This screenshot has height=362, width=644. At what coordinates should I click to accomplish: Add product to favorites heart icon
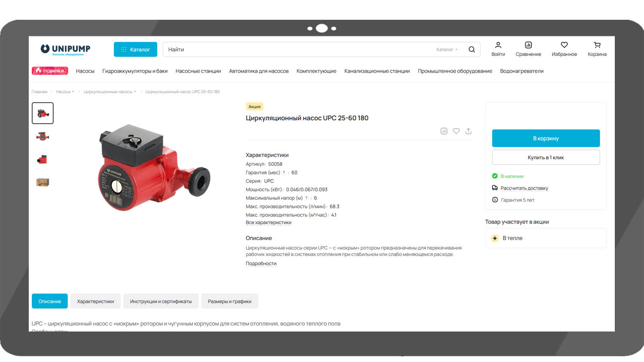(456, 131)
